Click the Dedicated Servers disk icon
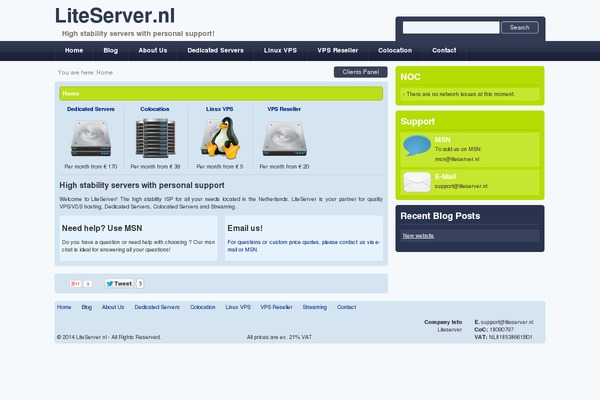The width and height of the screenshot is (600, 400). point(91,138)
